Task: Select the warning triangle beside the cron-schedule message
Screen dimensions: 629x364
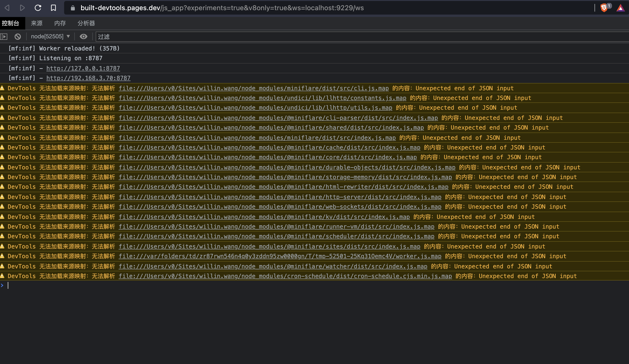Action: coord(2,276)
